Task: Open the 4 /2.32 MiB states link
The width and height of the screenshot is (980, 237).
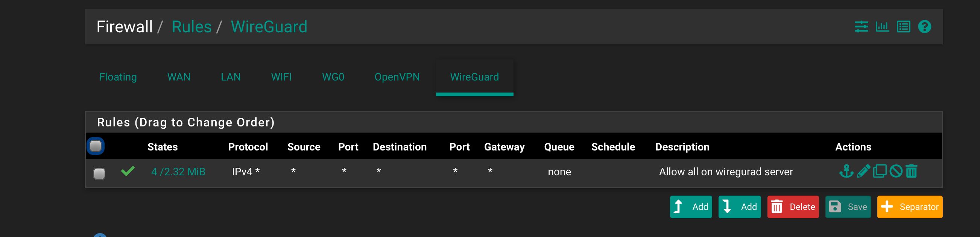Action: 178,172
